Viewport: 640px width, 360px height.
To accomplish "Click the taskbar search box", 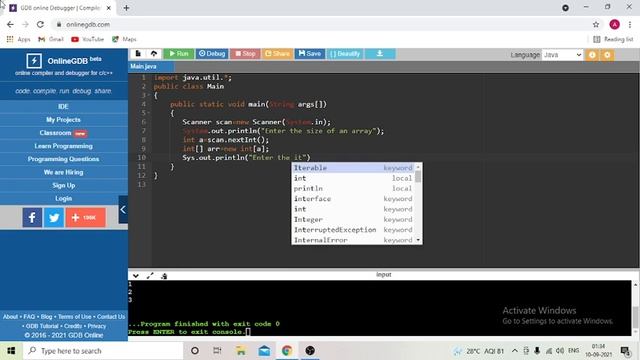I will (103, 351).
